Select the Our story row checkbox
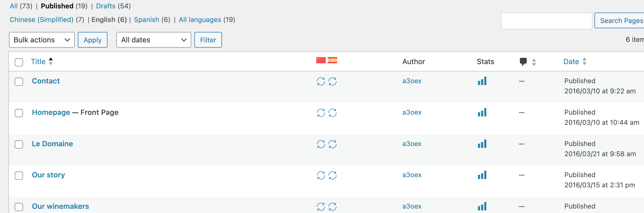Image resolution: width=644 pixels, height=213 pixels. (19, 175)
